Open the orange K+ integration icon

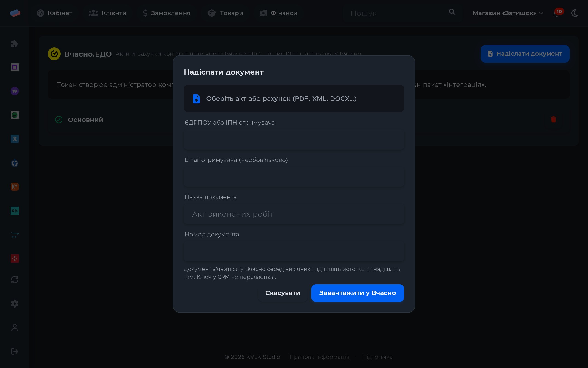point(14,187)
